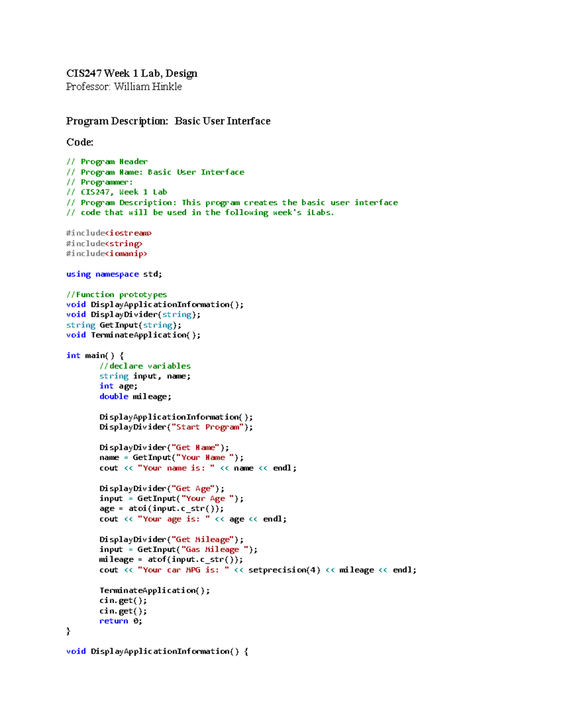
Task: Click the comment "// Programmer:"
Action: pos(99,182)
